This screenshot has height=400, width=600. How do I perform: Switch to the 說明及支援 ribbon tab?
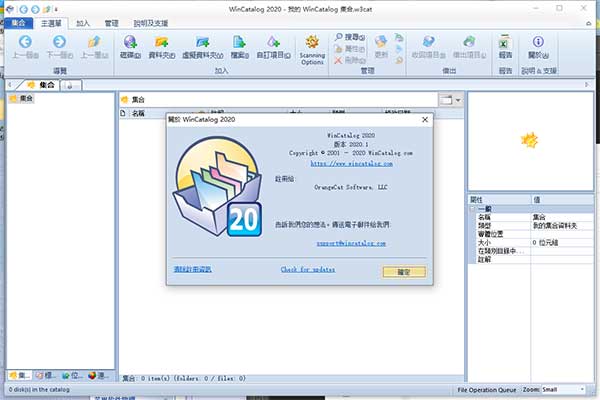151,23
